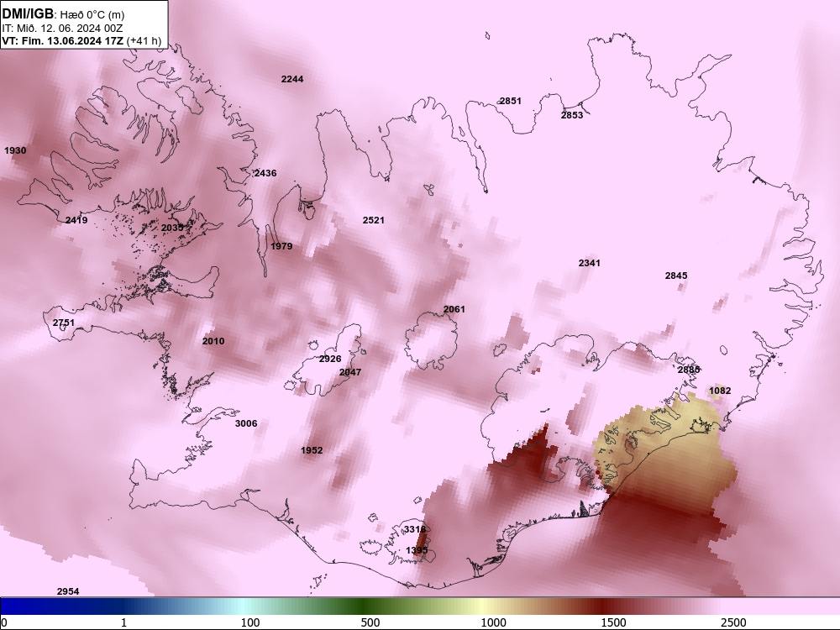The width and height of the screenshot is (840, 630).
Task: Select the 2926 value label
Action: [x=330, y=359]
